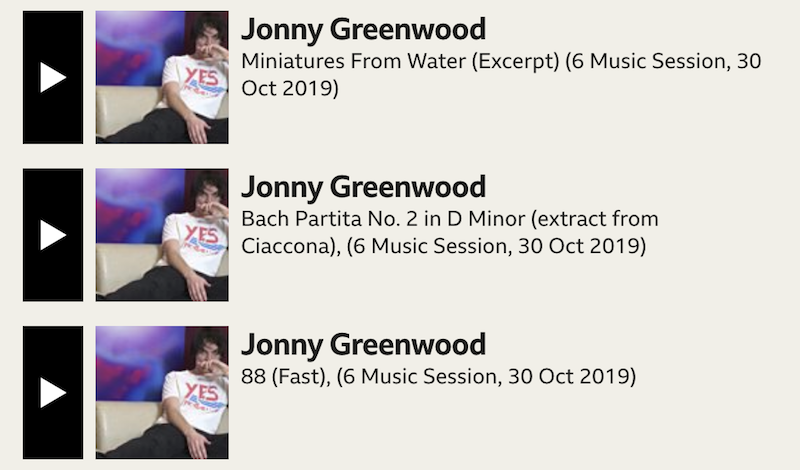Screen dimensions: 800x470
Task: Click the white triangle icon in the first row
Action: tap(53, 77)
